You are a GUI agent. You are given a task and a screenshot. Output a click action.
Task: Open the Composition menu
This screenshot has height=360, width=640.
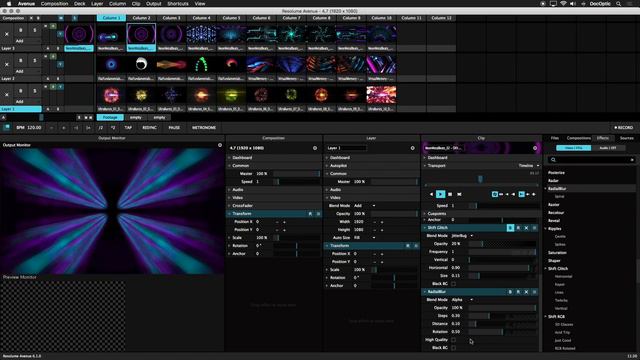[54, 4]
